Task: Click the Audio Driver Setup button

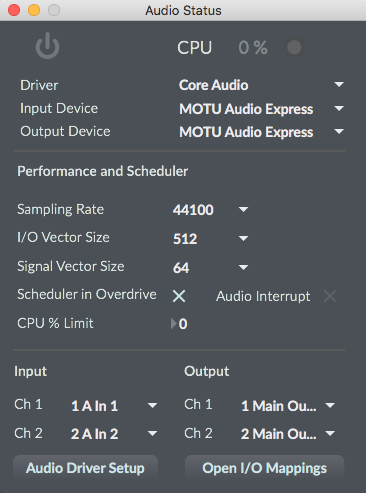Action: coord(85,468)
